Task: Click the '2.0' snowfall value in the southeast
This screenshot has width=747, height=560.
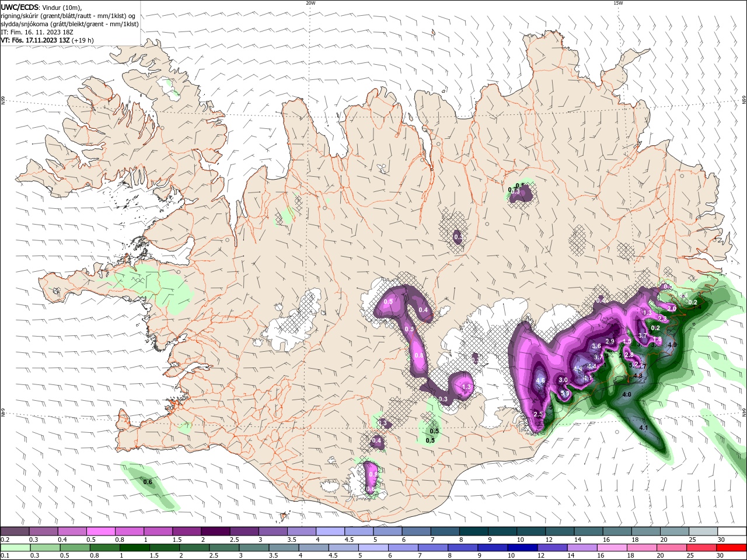Action: point(672,308)
